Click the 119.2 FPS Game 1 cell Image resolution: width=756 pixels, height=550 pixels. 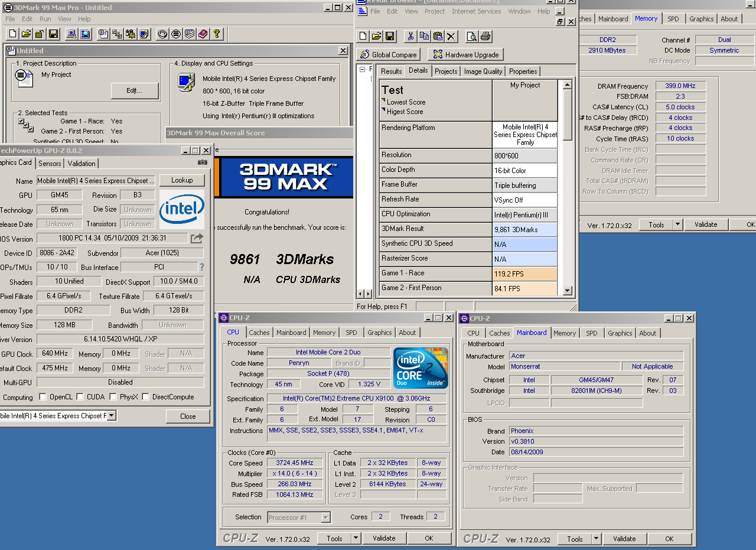(525, 274)
